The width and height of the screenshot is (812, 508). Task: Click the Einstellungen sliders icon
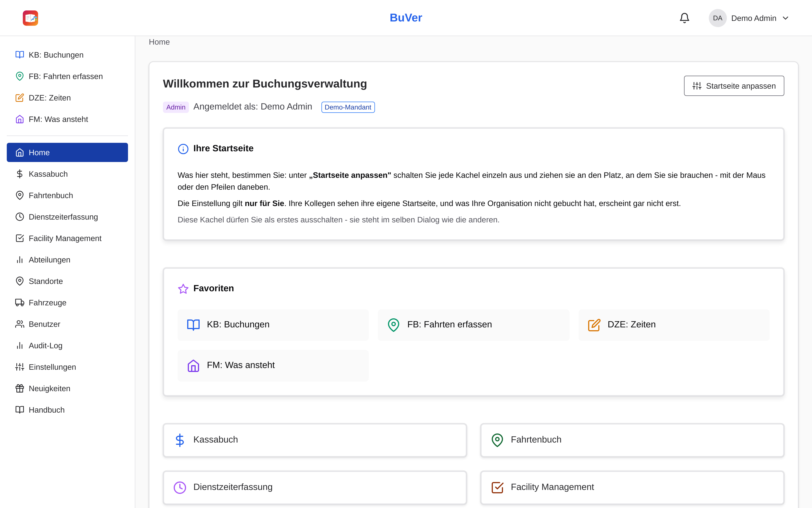(x=20, y=367)
